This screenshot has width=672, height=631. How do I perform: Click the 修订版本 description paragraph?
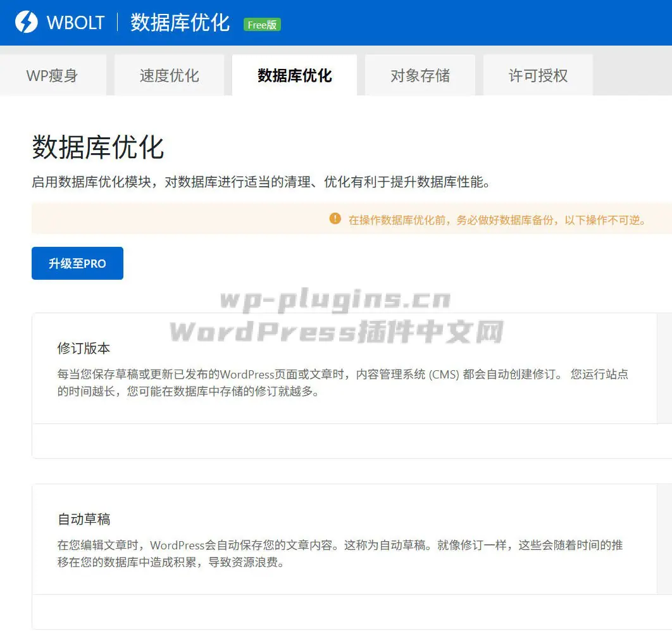[343, 383]
